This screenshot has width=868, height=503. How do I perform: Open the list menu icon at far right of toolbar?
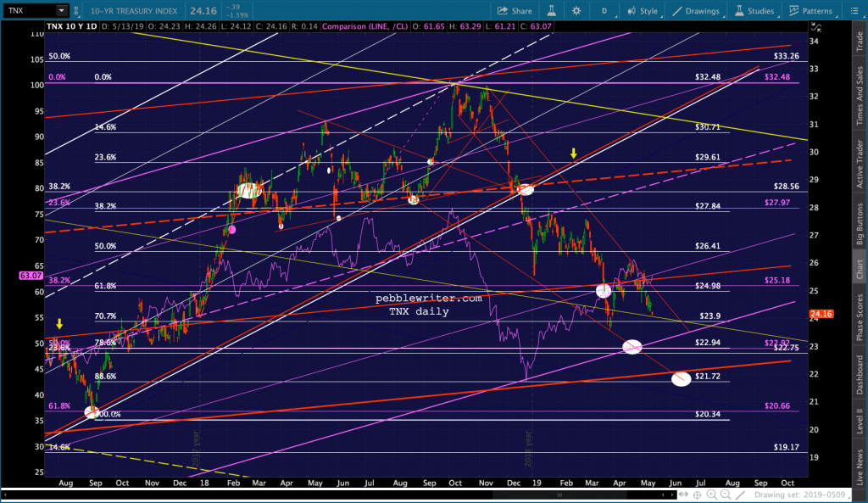pos(854,10)
